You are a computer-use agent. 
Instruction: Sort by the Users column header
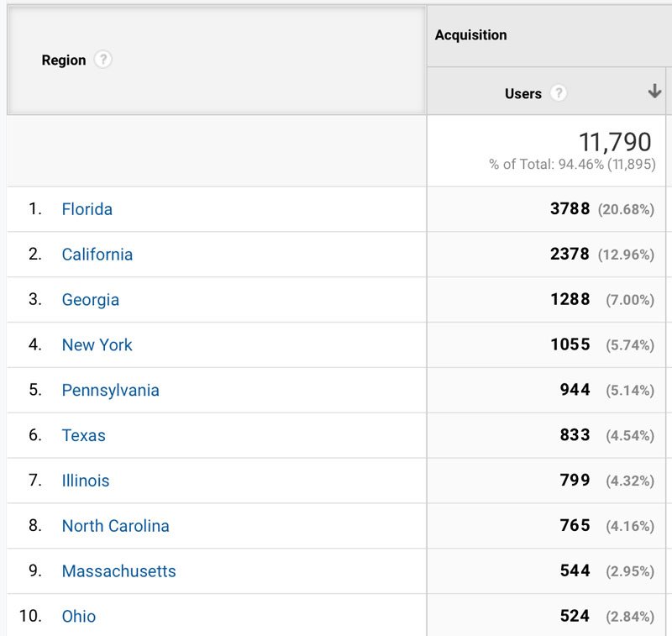click(523, 93)
